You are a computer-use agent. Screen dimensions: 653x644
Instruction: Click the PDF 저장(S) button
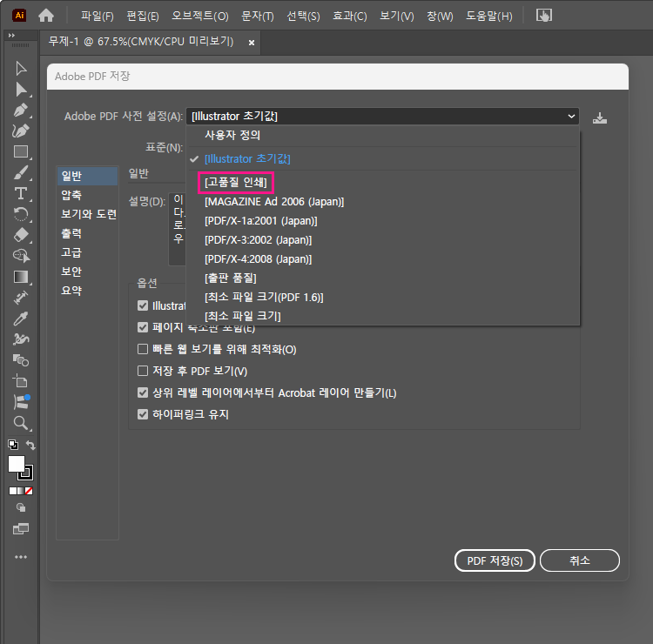(x=495, y=560)
